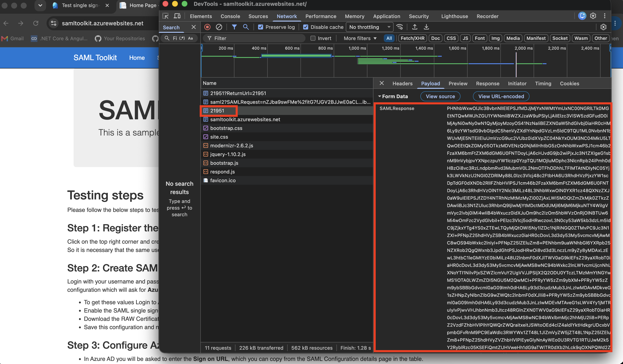Click the network search magnifier icon

point(246,27)
